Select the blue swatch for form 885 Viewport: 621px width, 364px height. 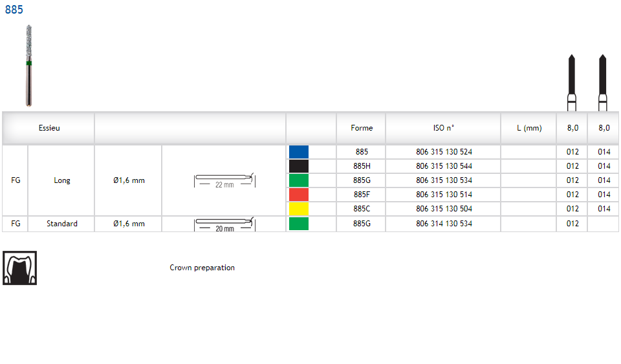299,152
